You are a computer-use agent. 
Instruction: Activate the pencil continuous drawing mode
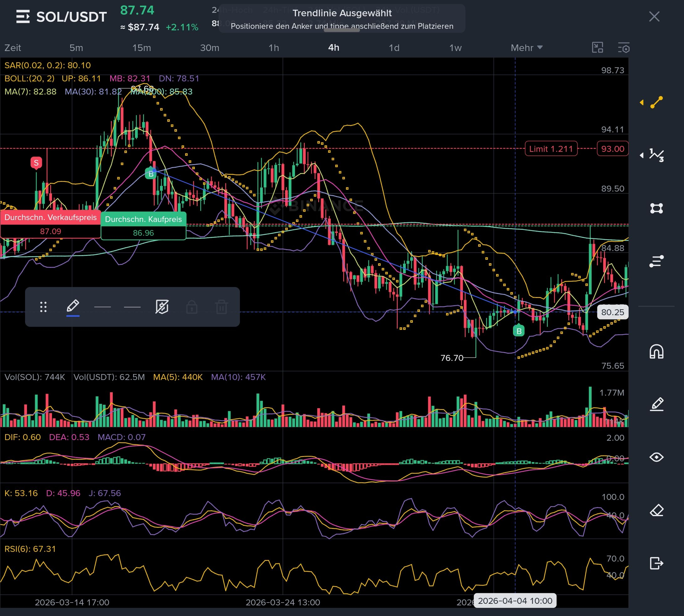coord(656,404)
